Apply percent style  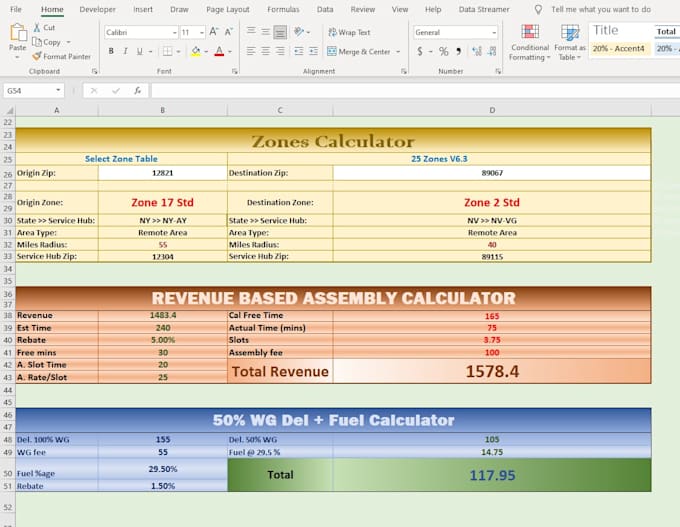443,52
